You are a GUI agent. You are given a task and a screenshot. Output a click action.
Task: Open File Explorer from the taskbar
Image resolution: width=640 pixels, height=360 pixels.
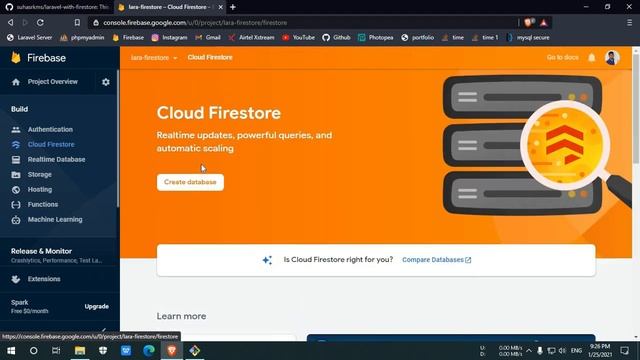click(80, 351)
